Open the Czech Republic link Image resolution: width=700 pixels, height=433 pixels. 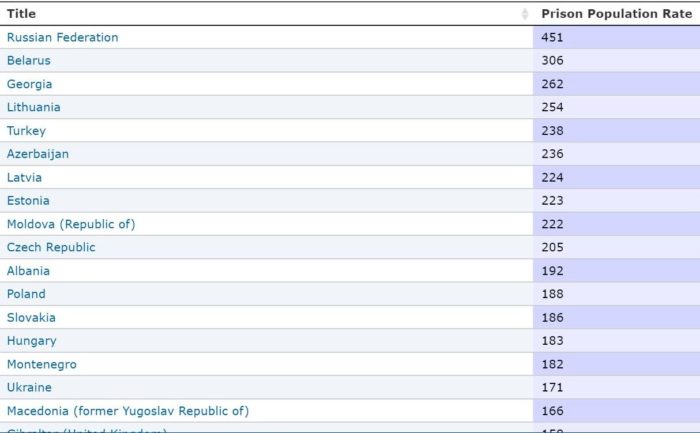pos(51,247)
